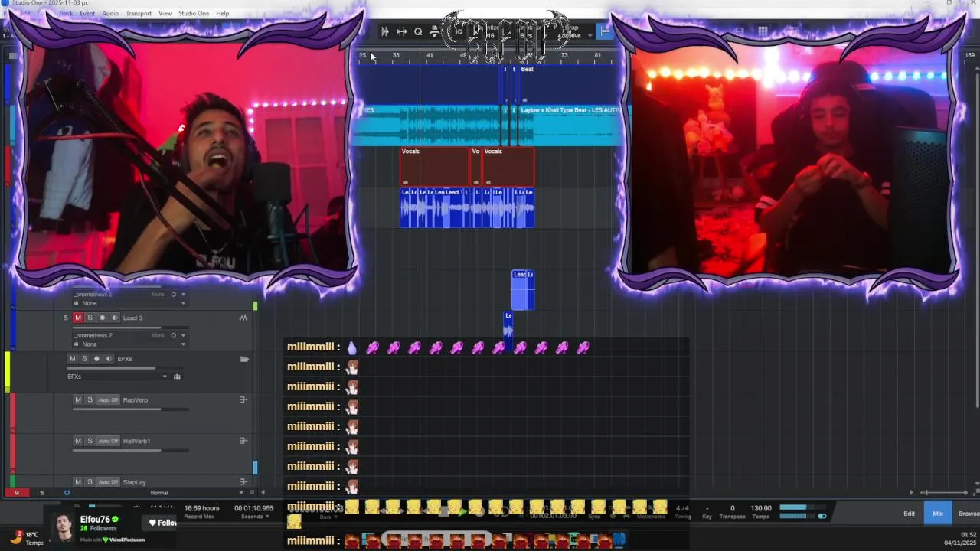
Task: Adjust the EFXs track volume fader
Action: coord(126,368)
